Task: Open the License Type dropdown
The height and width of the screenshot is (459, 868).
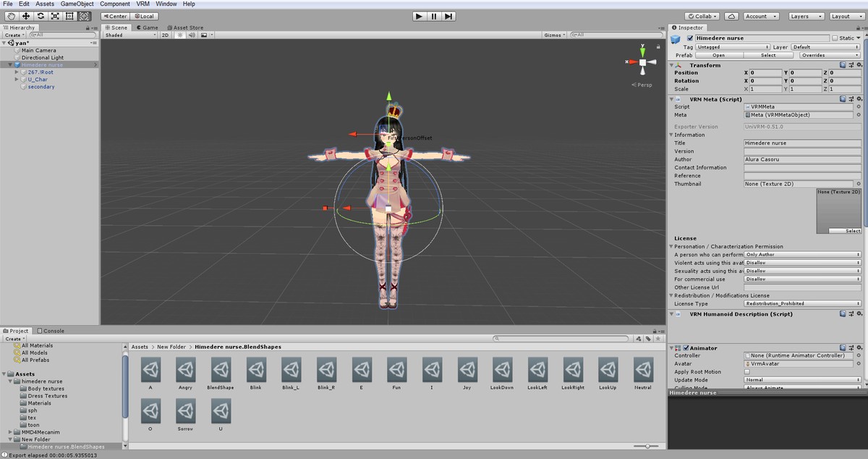Action: [x=802, y=303]
